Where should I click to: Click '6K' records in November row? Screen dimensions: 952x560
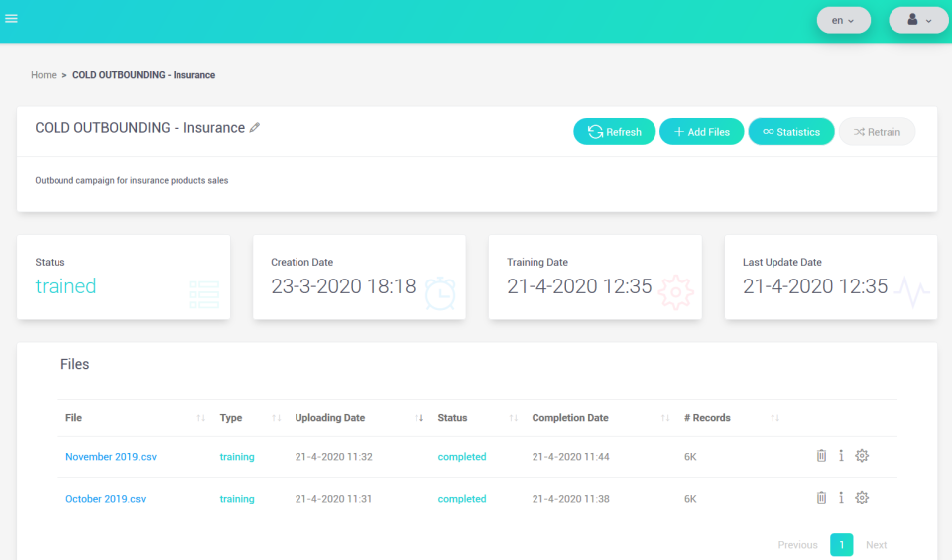[690, 456]
